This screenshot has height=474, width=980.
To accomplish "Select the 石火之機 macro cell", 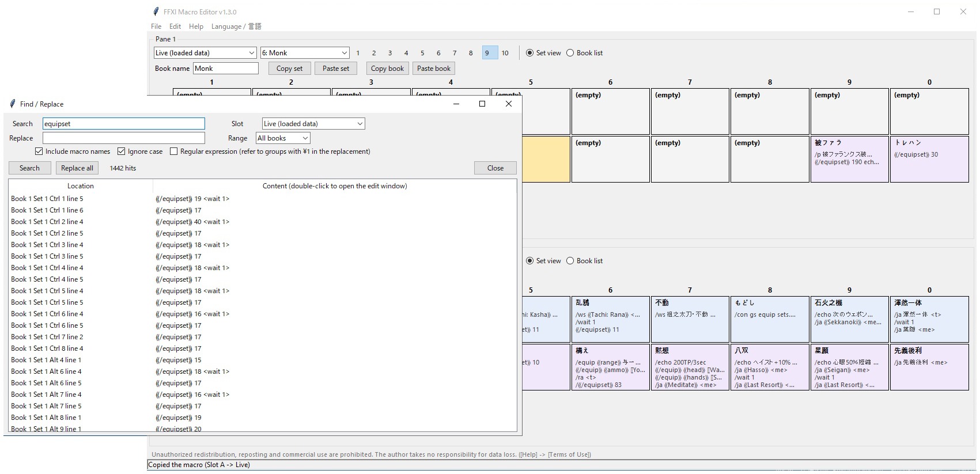I will [x=850, y=320].
